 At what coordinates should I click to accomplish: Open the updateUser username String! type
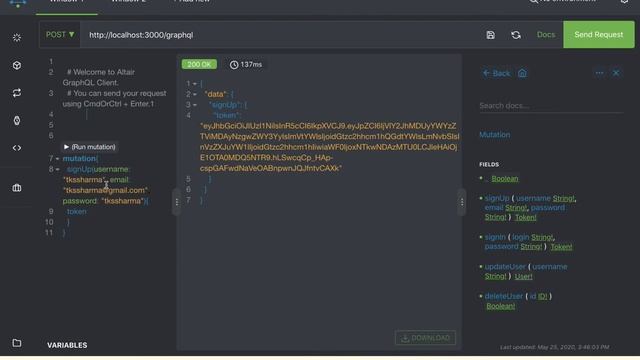[496, 276]
